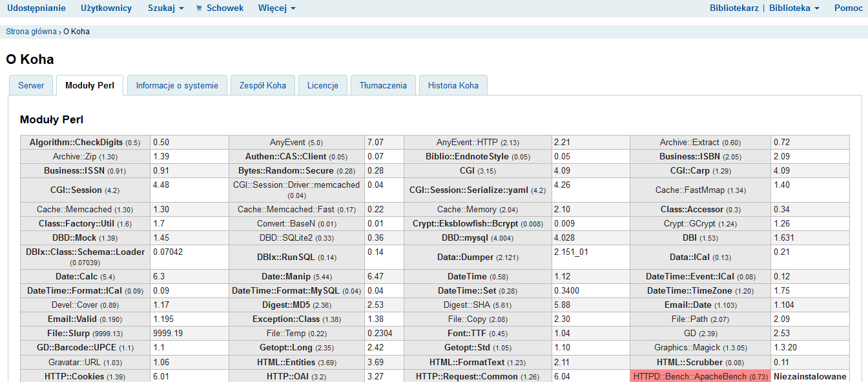This screenshot has height=382, width=868.
Task: Go to Użytkownicy in the top bar
Action: [x=106, y=8]
